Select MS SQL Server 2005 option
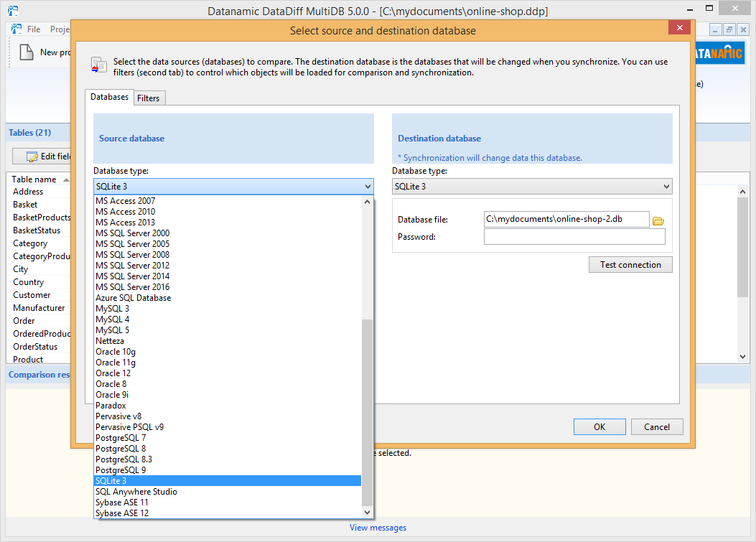 (x=228, y=243)
